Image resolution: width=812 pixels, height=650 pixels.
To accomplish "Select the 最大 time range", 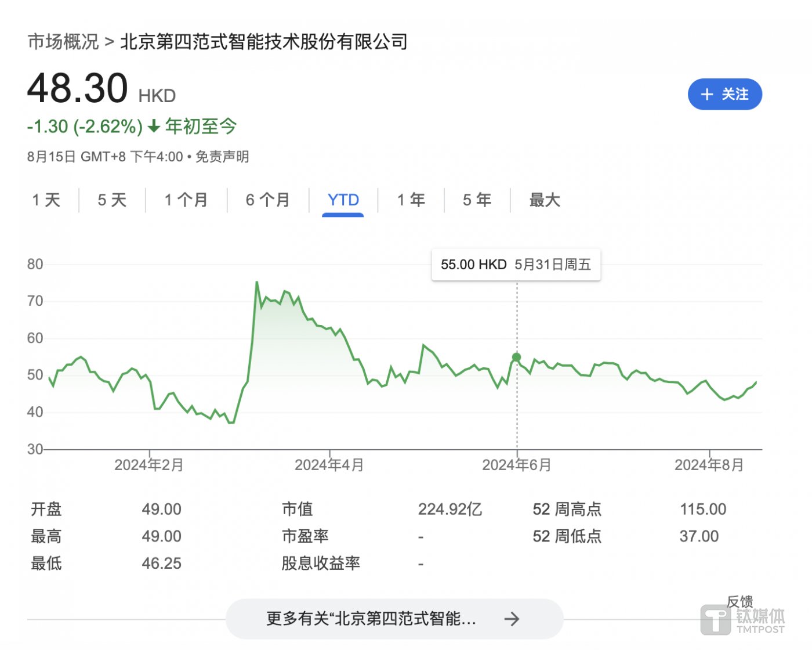I will (x=545, y=200).
